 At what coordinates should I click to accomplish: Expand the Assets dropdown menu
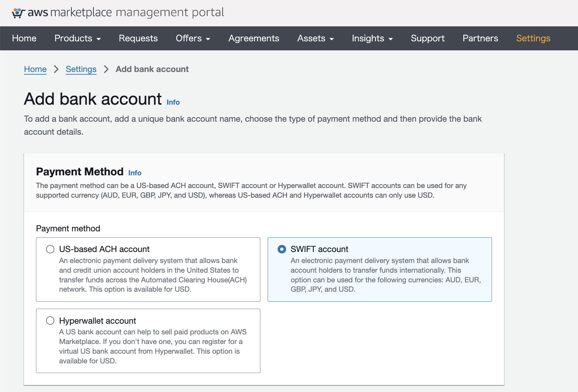coord(315,38)
